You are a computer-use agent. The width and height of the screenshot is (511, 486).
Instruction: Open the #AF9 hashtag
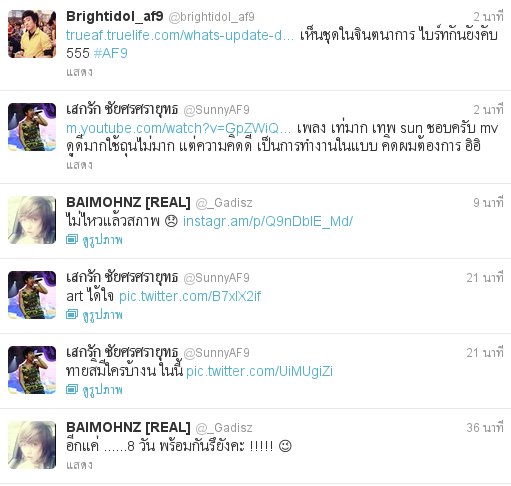pyautogui.click(x=111, y=53)
